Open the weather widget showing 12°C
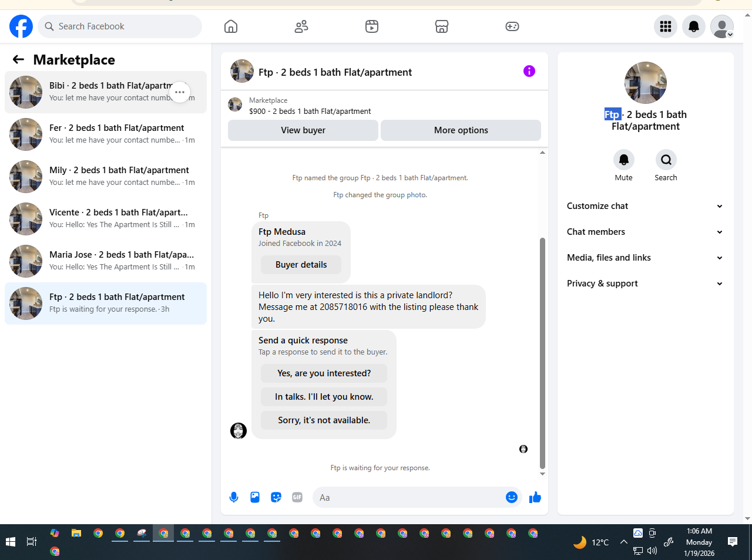 coord(592,542)
